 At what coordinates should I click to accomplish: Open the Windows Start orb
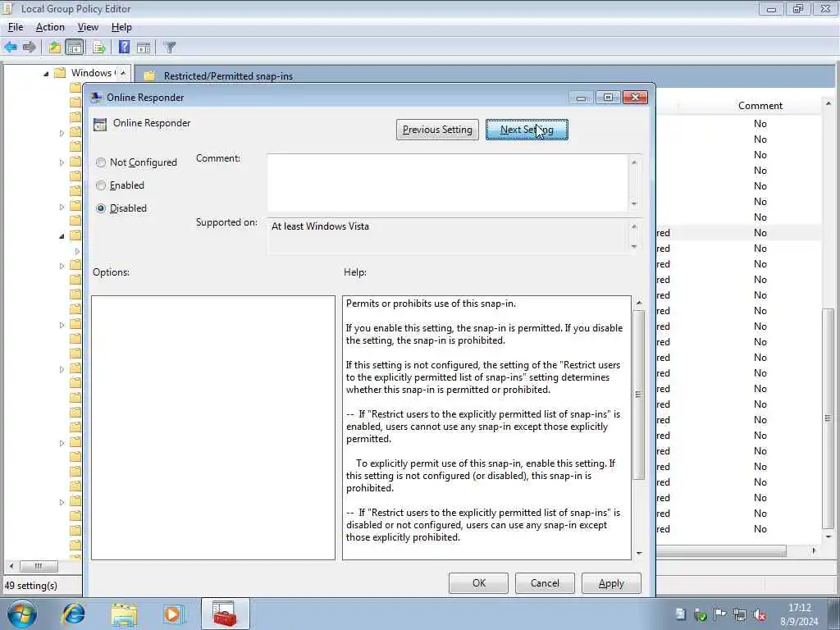coord(21,614)
